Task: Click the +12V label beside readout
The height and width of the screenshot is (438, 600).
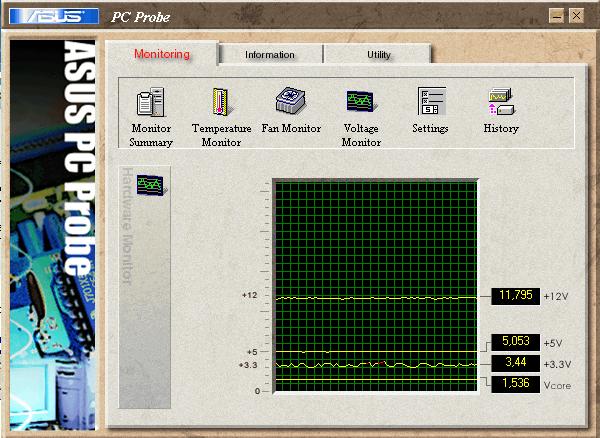Action: tap(556, 296)
